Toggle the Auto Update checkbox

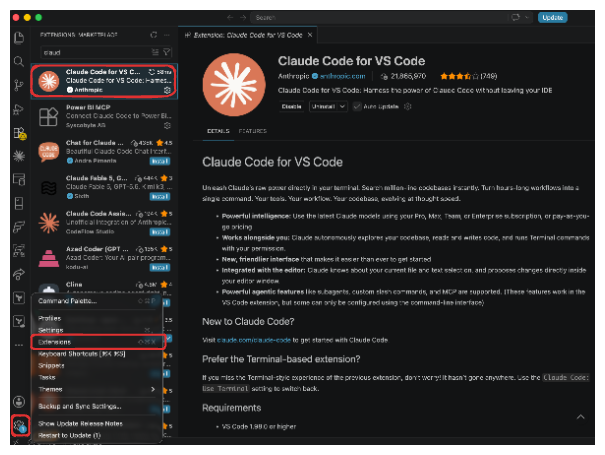[x=357, y=107]
